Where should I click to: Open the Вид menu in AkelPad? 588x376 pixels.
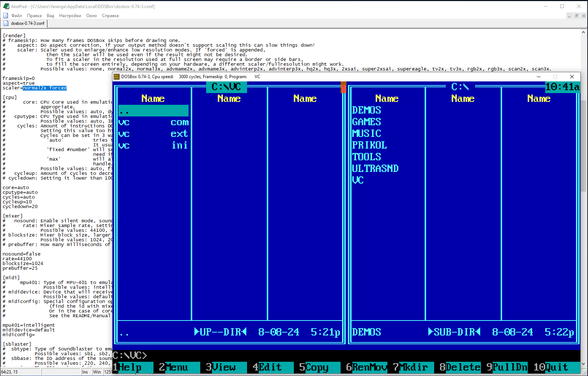tap(50, 16)
